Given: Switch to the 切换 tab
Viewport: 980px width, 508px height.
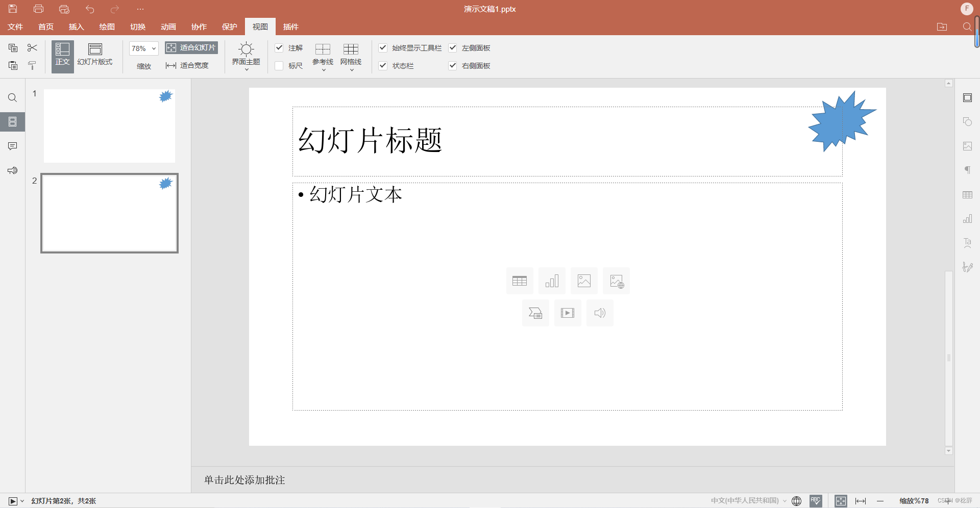Looking at the screenshot, I should point(138,27).
